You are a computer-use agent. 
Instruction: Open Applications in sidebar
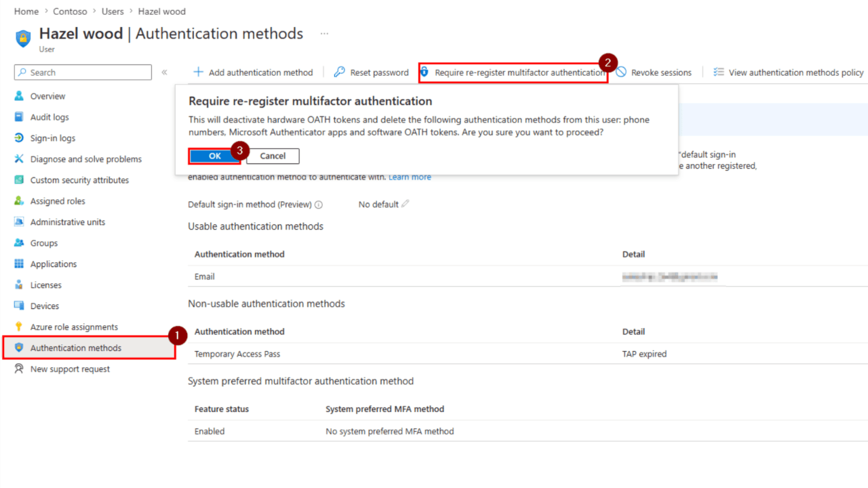(54, 264)
